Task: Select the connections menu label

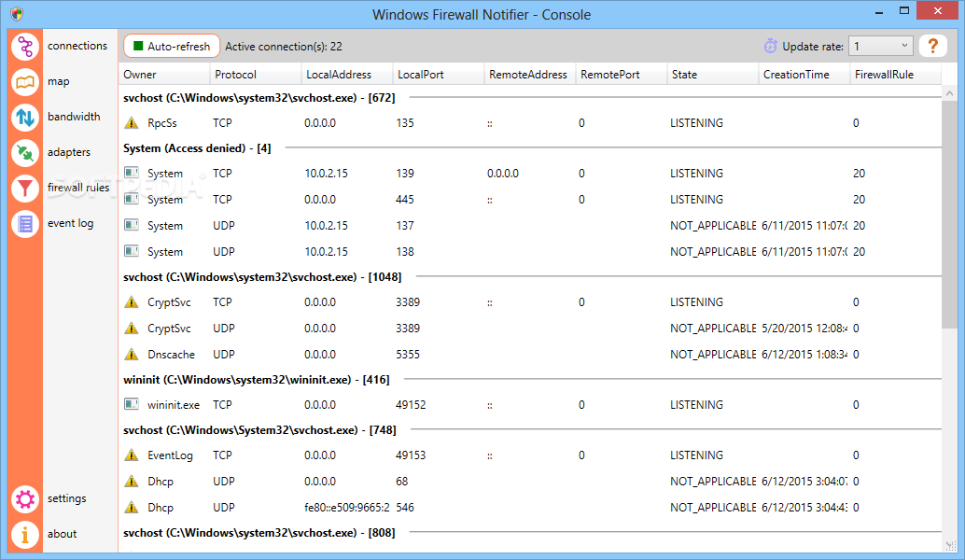Action: pos(77,46)
